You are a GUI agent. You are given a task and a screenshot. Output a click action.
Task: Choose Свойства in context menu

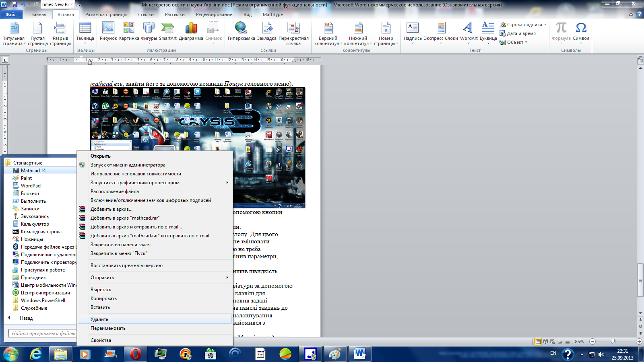pyautogui.click(x=155, y=340)
